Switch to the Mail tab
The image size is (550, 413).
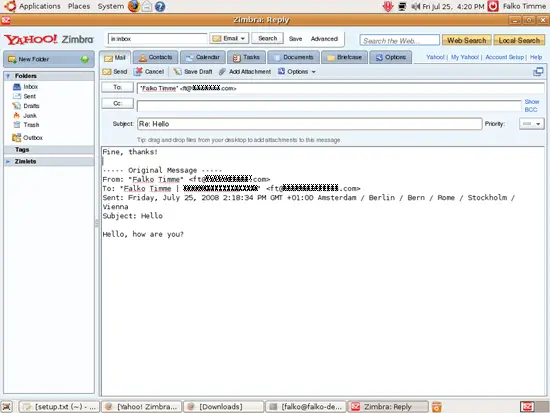[x=115, y=58]
